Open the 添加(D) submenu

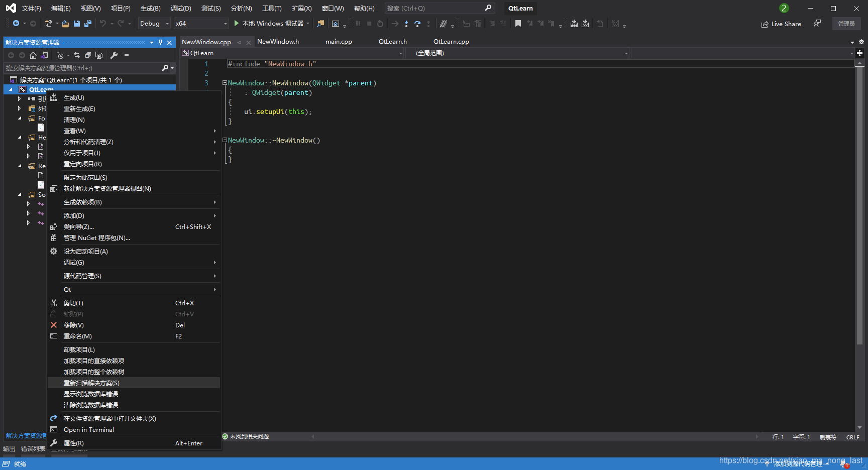pyautogui.click(x=134, y=216)
